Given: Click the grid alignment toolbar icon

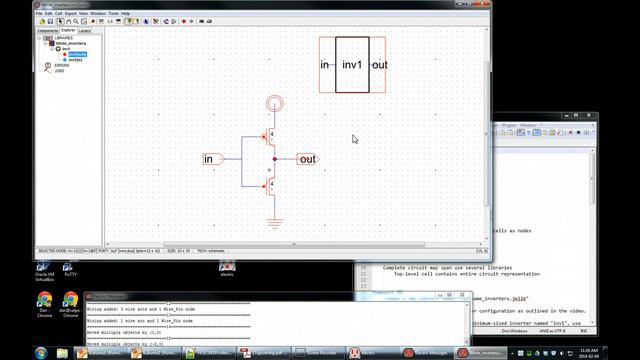Looking at the screenshot, I should tap(101, 21).
